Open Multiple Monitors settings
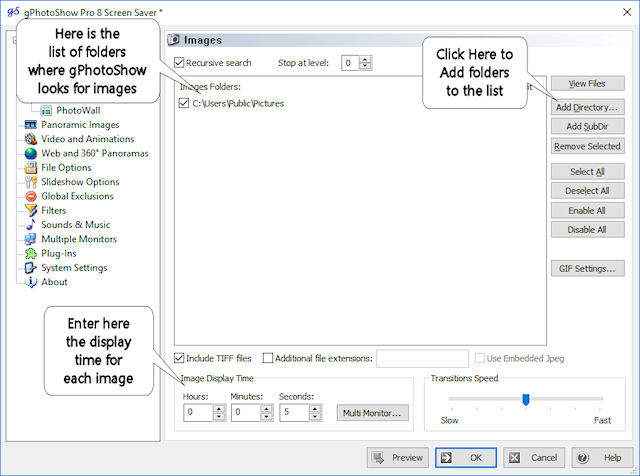Viewport: 640px width, 476px height. point(79,239)
